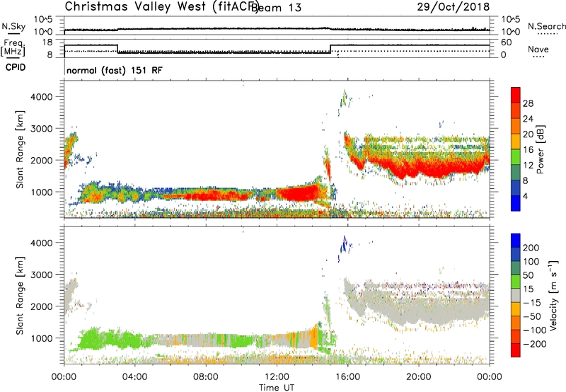Screen dimensions: 566x392
Task: Click the red -200 velocity colorbar segment
Action: (516, 350)
